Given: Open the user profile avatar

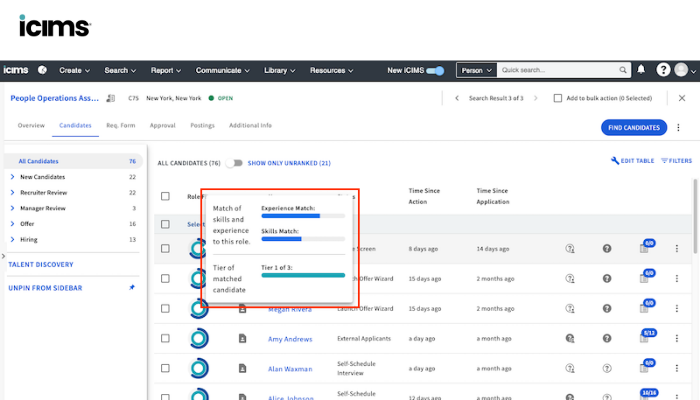Looking at the screenshot, I should click(x=681, y=70).
